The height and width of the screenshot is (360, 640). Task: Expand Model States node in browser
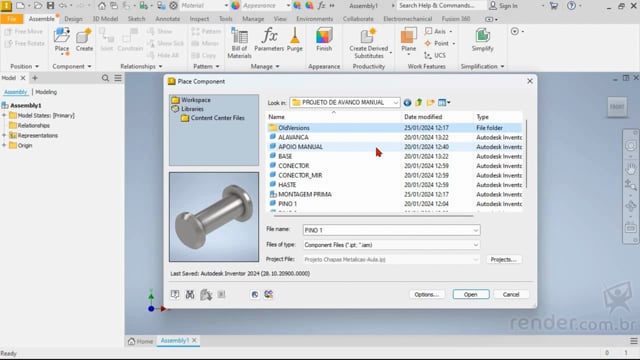tap(4, 116)
